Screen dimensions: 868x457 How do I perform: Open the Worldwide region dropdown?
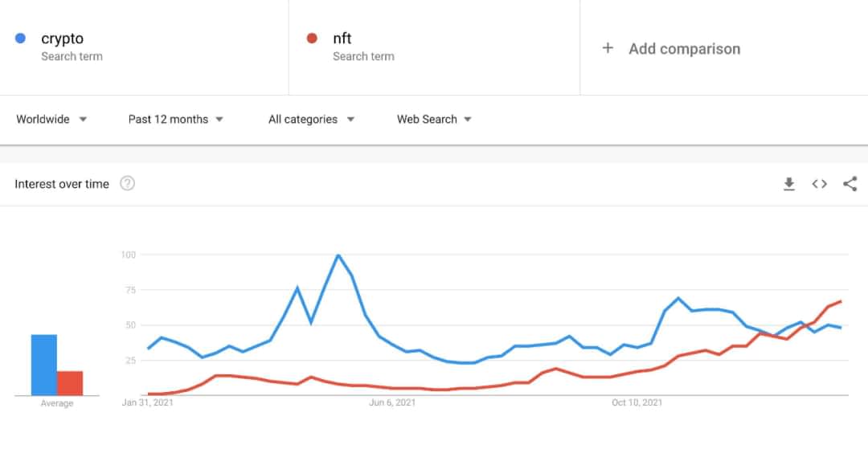[x=51, y=119]
